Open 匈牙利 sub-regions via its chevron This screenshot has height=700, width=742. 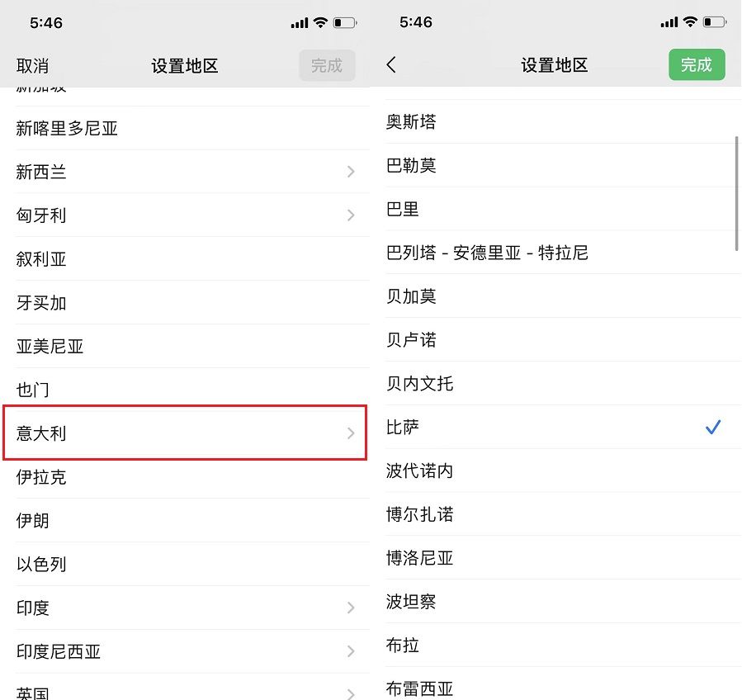pyautogui.click(x=351, y=215)
